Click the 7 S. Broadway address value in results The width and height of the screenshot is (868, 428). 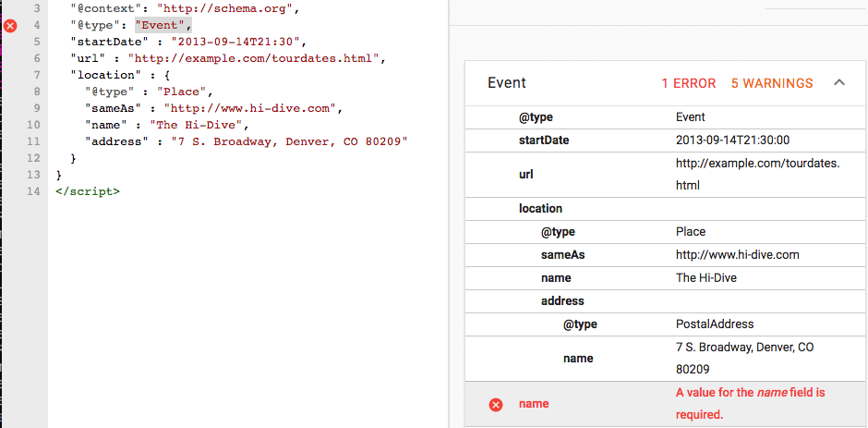pos(744,358)
